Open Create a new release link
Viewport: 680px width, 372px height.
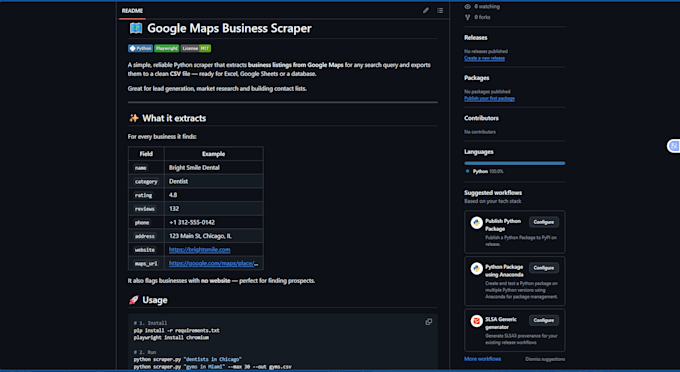click(x=484, y=58)
